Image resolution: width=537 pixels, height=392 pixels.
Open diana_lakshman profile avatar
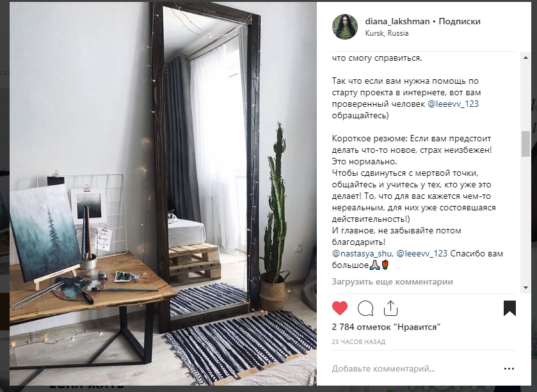pyautogui.click(x=345, y=27)
